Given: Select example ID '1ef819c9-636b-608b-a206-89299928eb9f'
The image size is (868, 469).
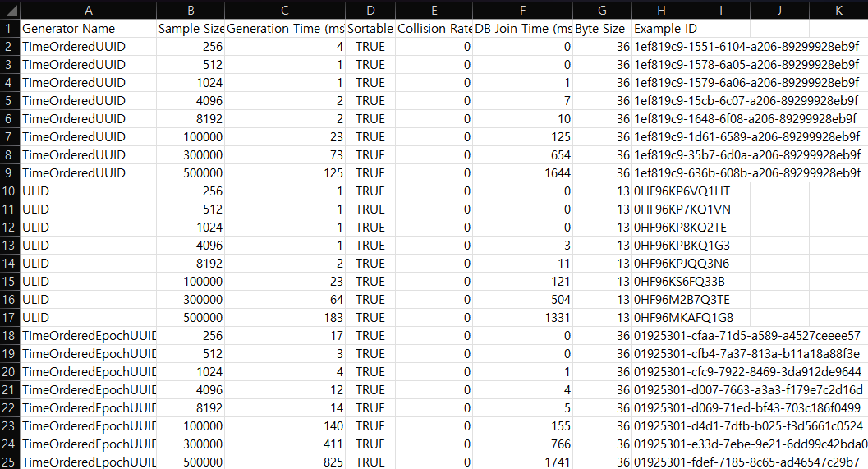Looking at the screenshot, I should click(746, 172).
